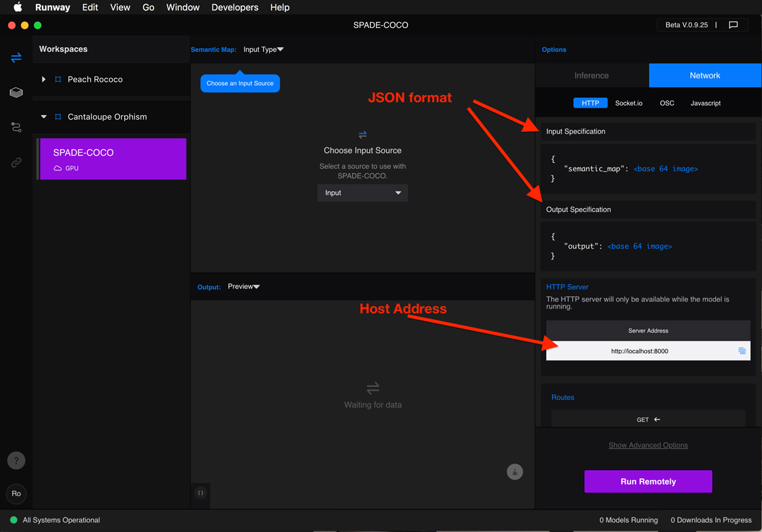The width and height of the screenshot is (762, 532).
Task: Switch to the Inference tab
Action: click(592, 75)
